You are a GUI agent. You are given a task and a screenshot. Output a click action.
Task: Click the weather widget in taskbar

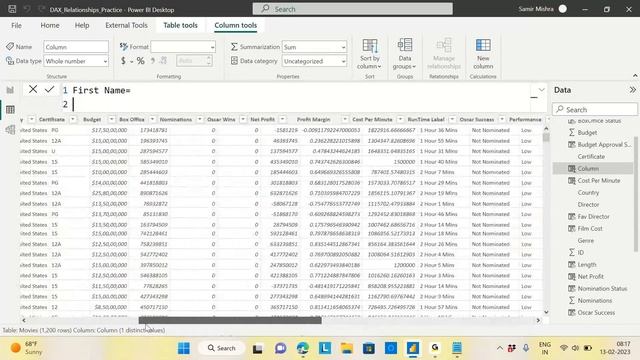point(27,348)
